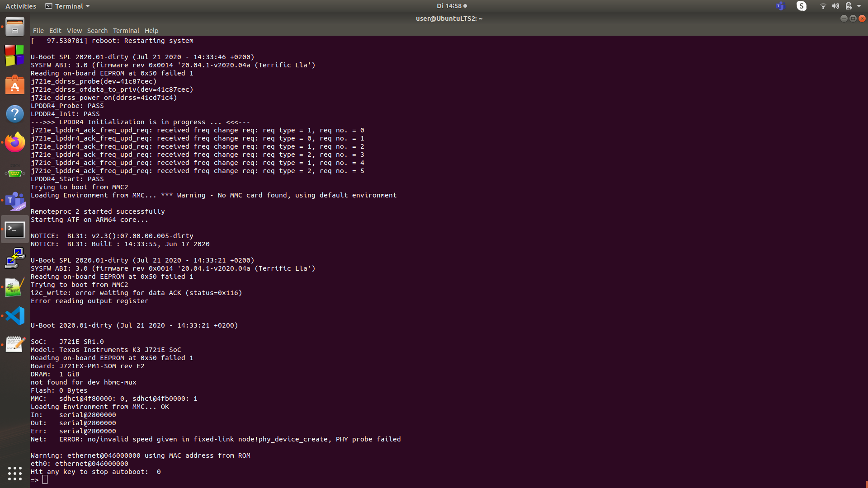Open the volume indicator in top bar
Screen dimensions: 868x488
point(835,6)
